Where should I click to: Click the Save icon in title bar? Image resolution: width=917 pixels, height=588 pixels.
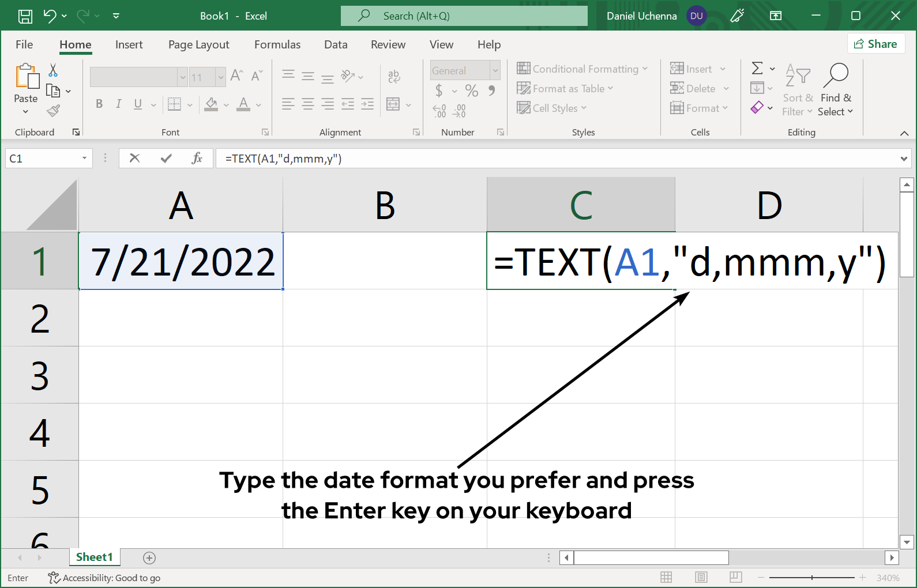coord(25,16)
